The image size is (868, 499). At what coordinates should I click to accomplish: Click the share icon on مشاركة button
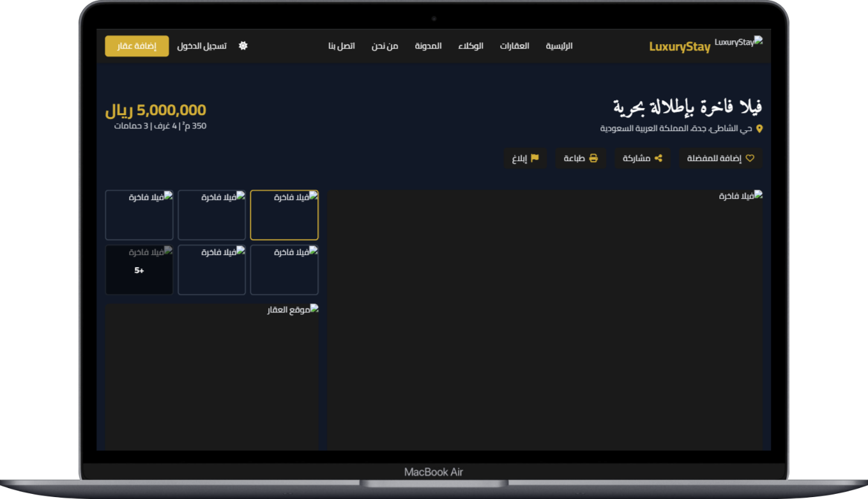[x=659, y=158]
